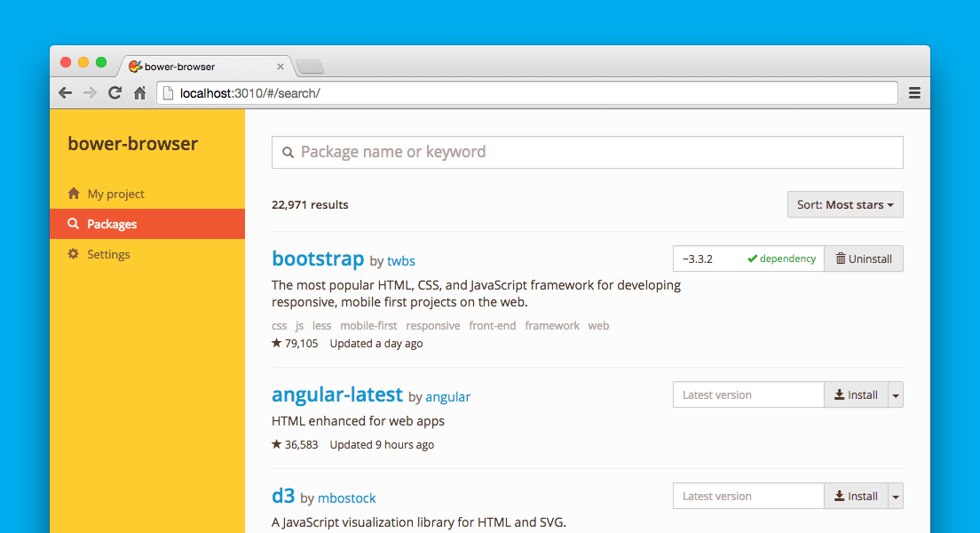Click the magnifying glass inside the search bar

[288, 152]
